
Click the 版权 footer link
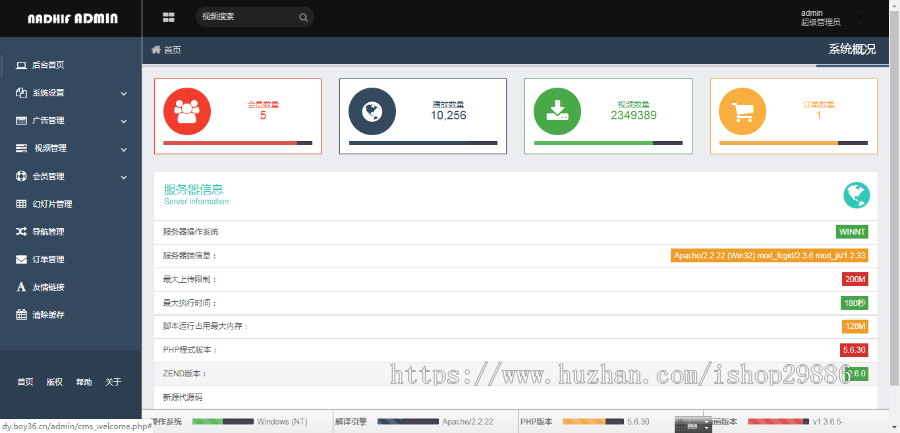pos(55,382)
